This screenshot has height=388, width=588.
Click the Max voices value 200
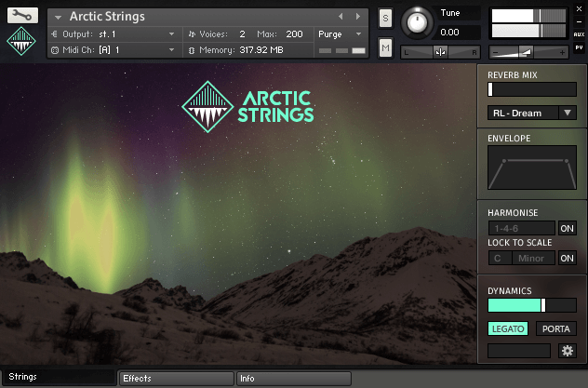(294, 34)
